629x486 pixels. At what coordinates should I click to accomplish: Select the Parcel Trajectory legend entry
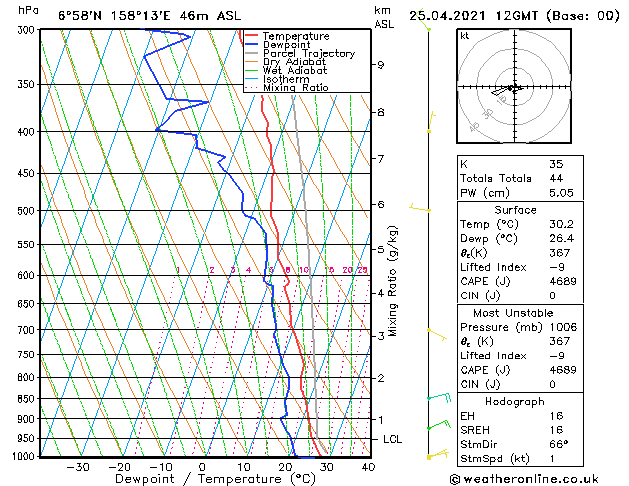point(309,53)
